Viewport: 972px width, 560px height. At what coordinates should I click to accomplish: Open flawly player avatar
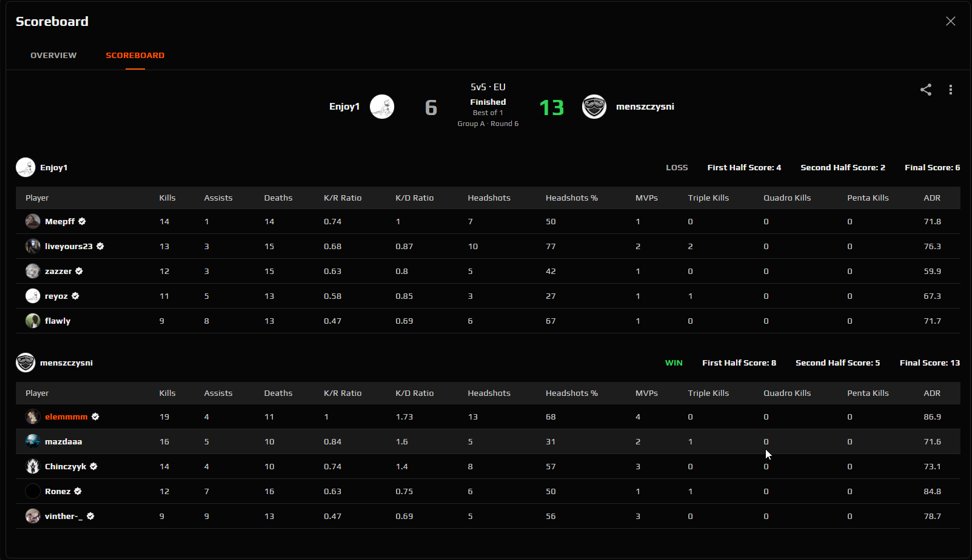33,321
